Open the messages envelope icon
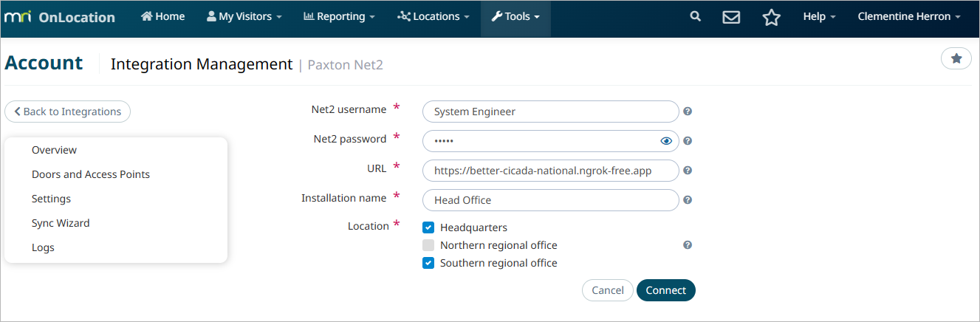Image resolution: width=980 pixels, height=322 pixels. 731,17
